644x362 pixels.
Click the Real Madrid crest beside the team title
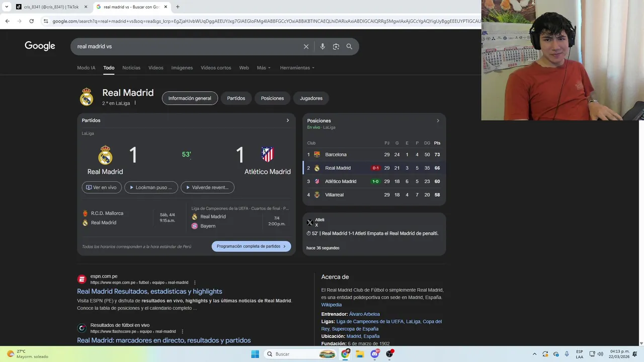pos(87,97)
